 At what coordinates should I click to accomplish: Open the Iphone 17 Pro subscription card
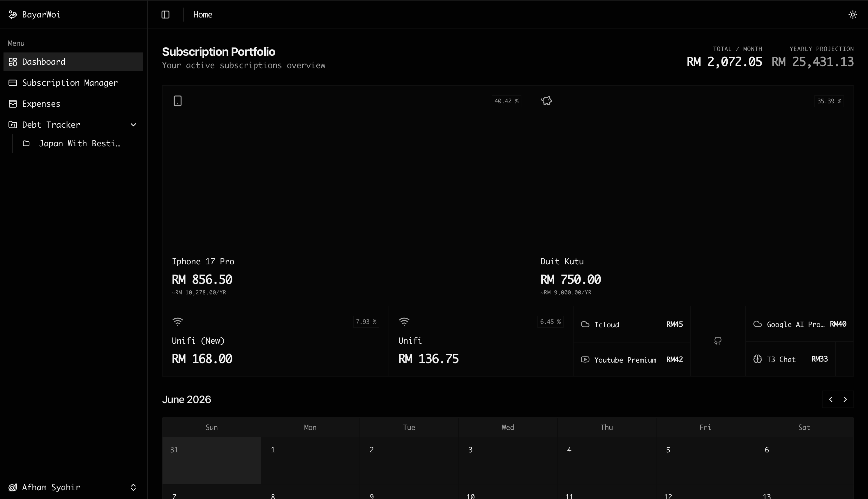(x=347, y=196)
